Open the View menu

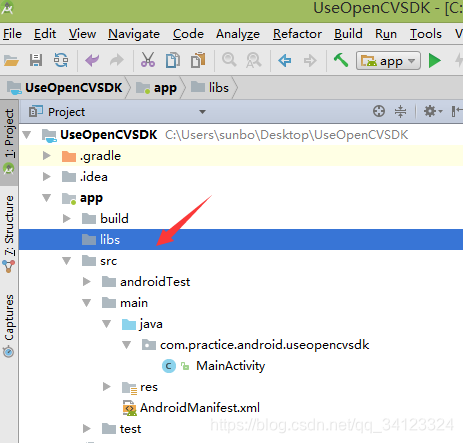tap(82, 34)
